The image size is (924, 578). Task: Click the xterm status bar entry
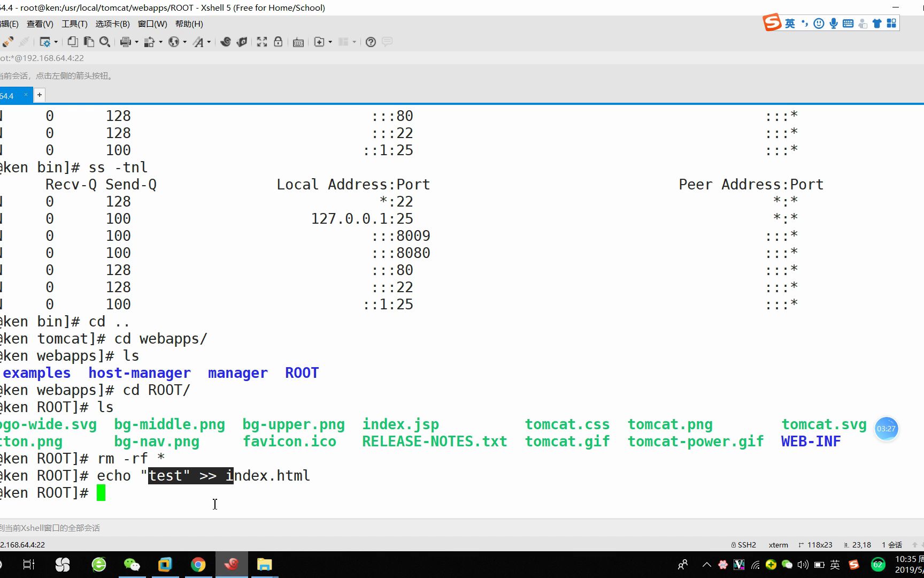pyautogui.click(x=779, y=545)
